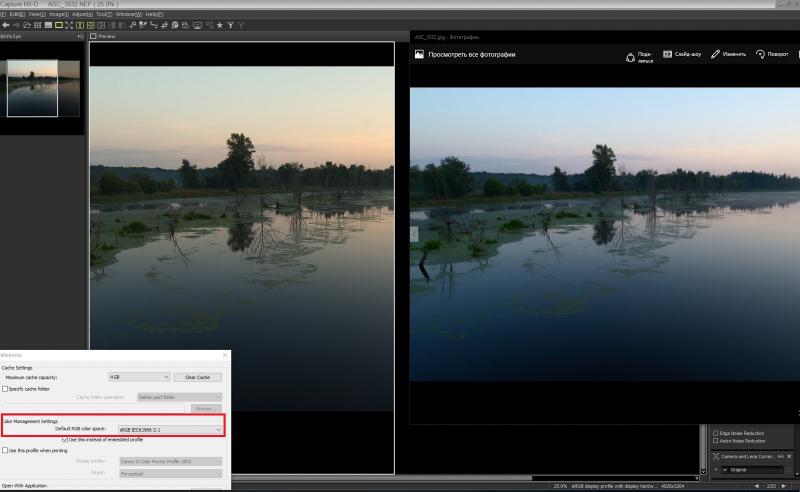Open the Window menu

[129, 14]
